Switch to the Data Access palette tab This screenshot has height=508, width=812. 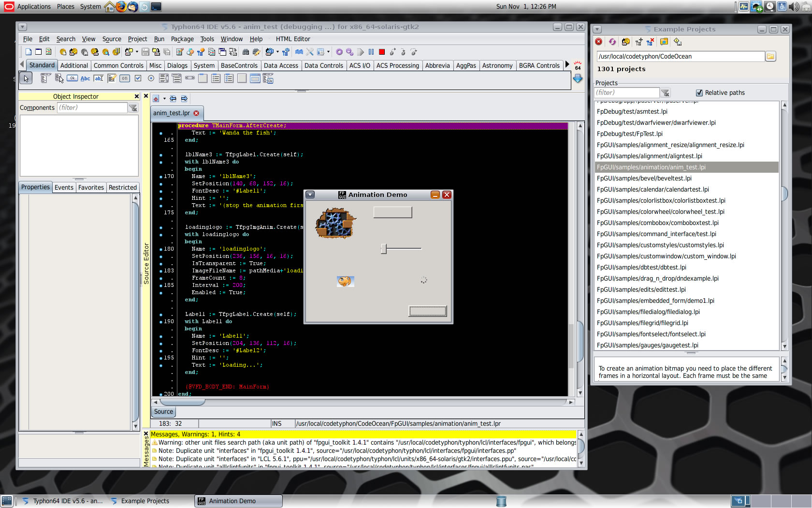[x=281, y=66]
